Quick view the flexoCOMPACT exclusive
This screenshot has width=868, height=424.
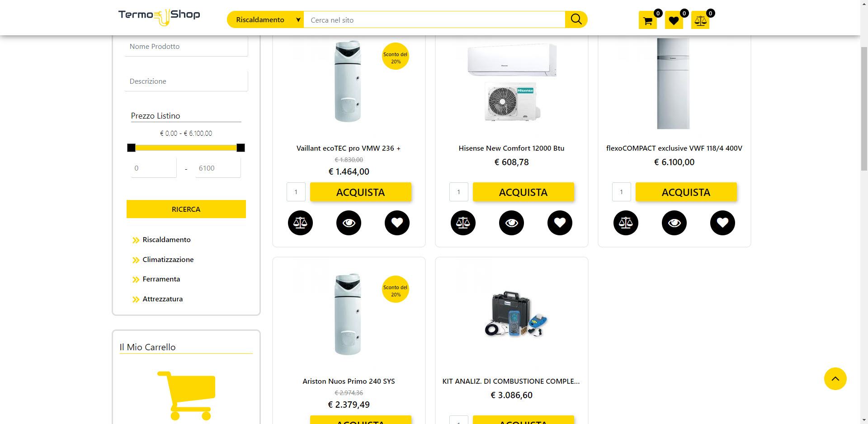click(x=674, y=223)
